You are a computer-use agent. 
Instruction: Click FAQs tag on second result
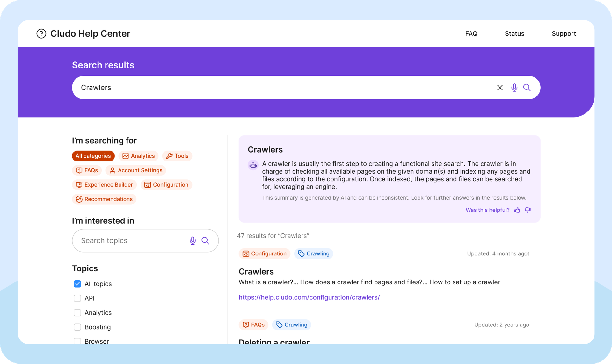pos(253,325)
